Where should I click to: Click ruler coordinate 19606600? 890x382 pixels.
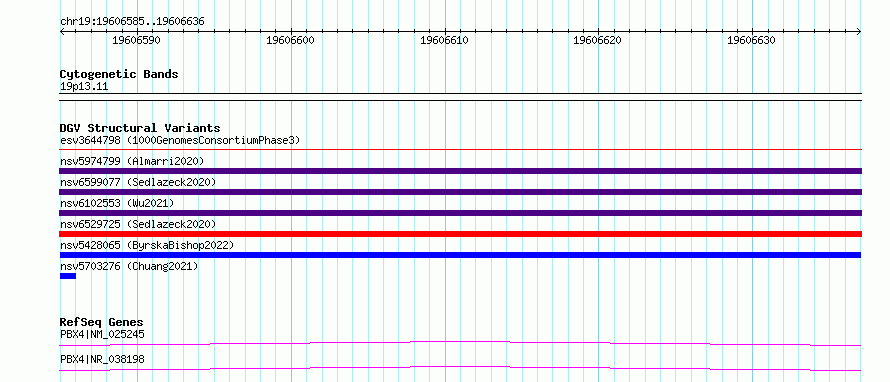click(290, 40)
